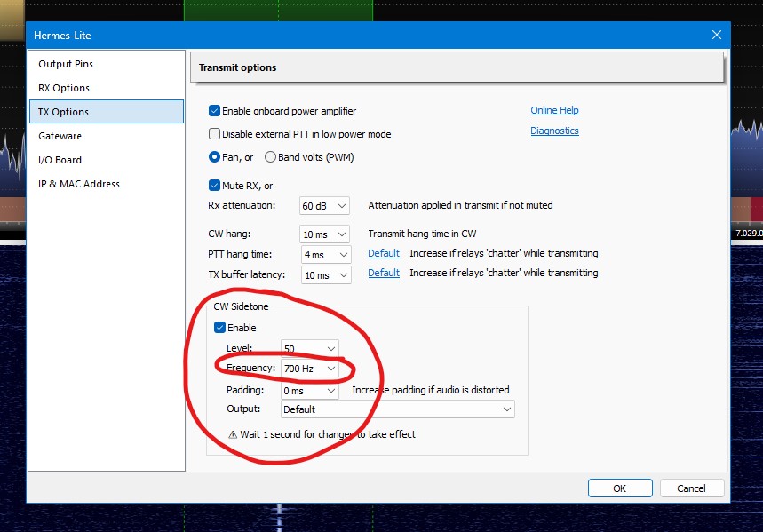Expand the sidetone Output device dropdown
Viewport: 763px width, 532px height.
[398, 409]
